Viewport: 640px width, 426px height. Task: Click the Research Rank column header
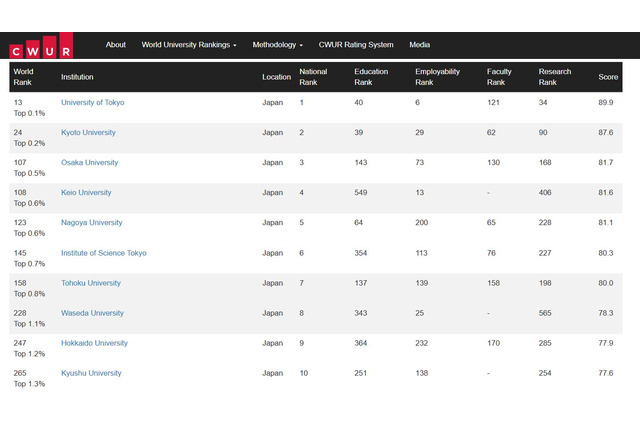(x=555, y=77)
